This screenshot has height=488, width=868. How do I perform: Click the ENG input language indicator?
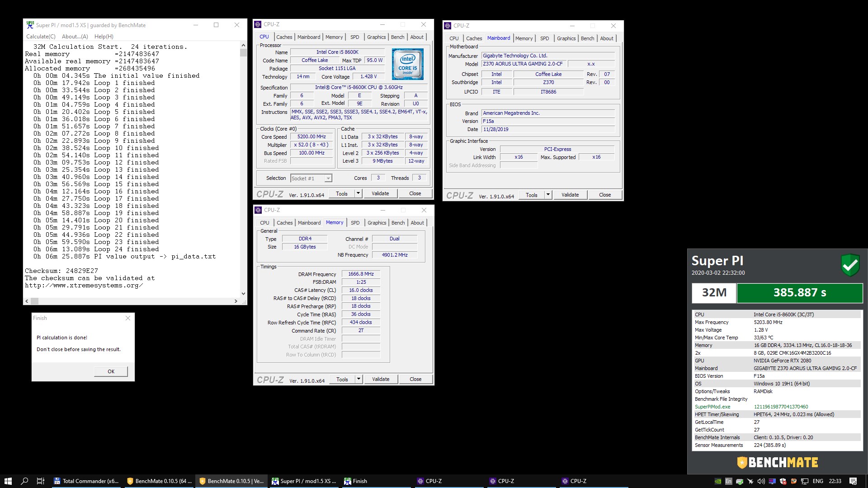click(818, 481)
